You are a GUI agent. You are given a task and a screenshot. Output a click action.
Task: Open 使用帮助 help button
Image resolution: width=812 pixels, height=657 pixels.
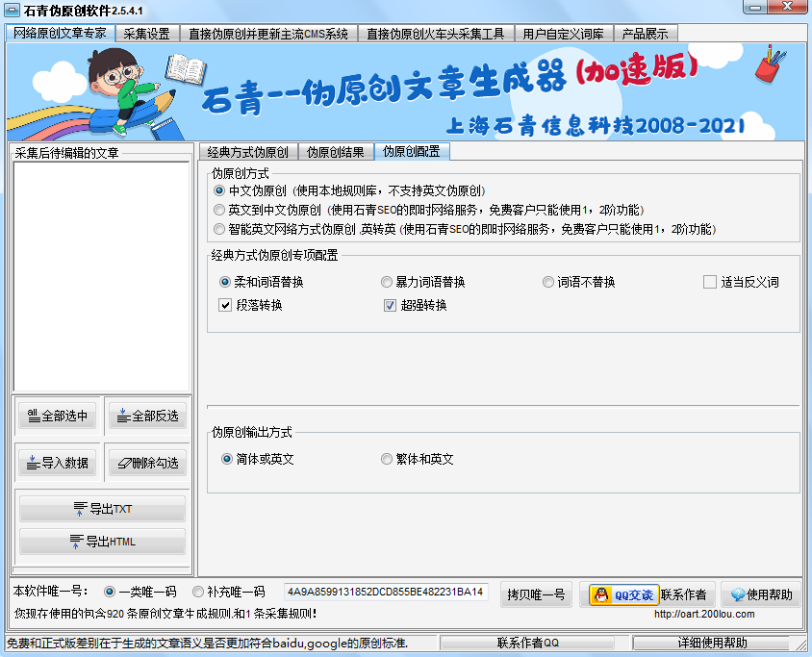(760, 594)
